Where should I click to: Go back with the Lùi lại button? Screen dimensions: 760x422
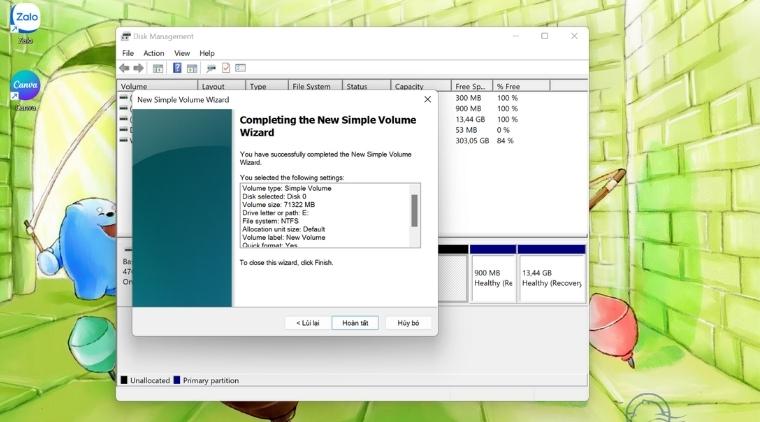click(x=308, y=323)
